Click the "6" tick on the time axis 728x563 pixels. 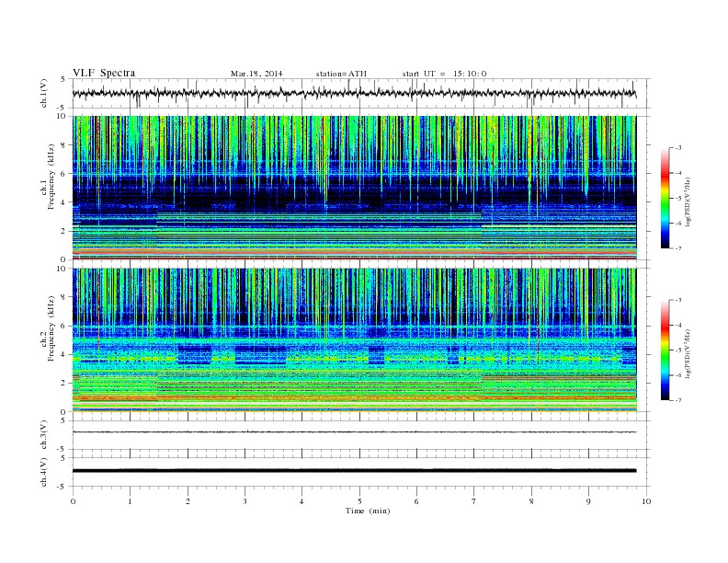point(416,501)
